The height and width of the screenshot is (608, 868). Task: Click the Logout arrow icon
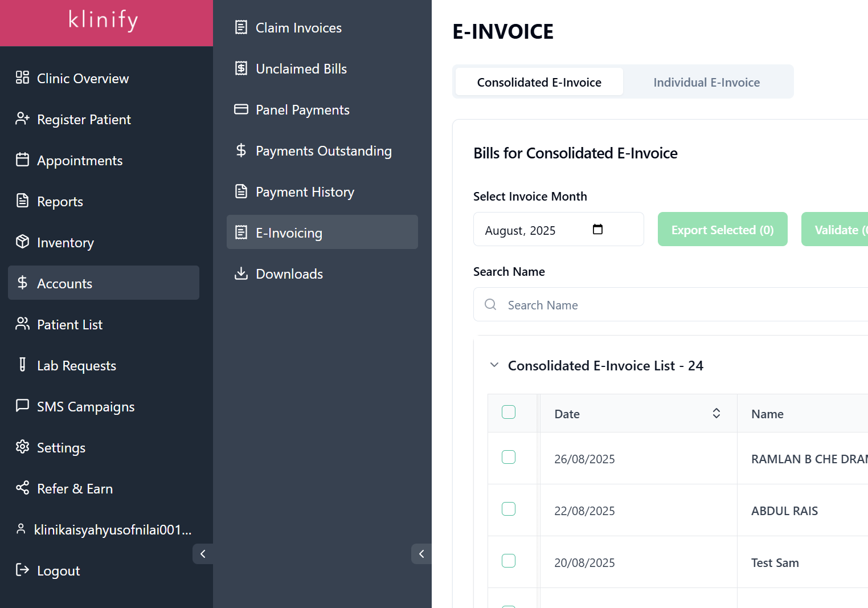[x=22, y=570]
